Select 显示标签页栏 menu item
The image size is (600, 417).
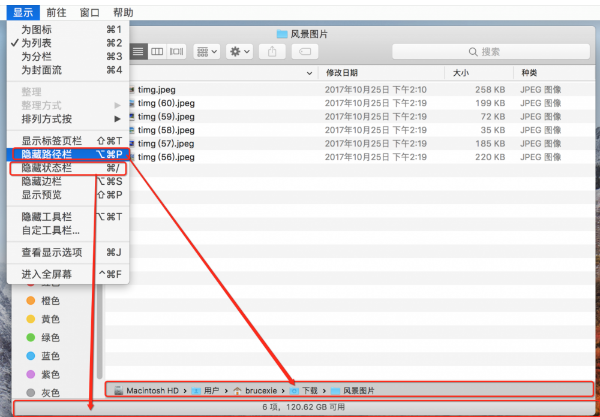[68, 141]
